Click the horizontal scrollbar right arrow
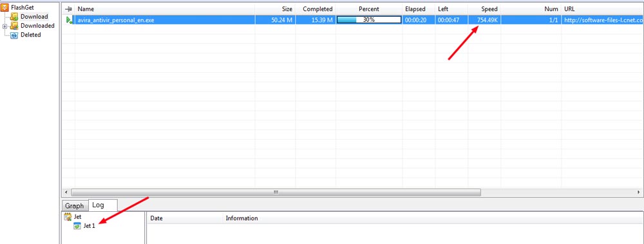Viewport: 644px width, 244px height. 639,192
